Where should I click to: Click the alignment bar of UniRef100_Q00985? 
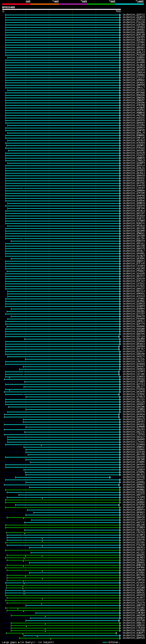click(63, 63)
